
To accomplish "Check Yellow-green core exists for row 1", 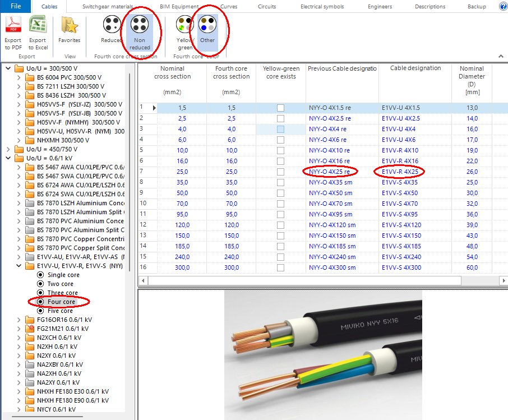I will point(280,107).
